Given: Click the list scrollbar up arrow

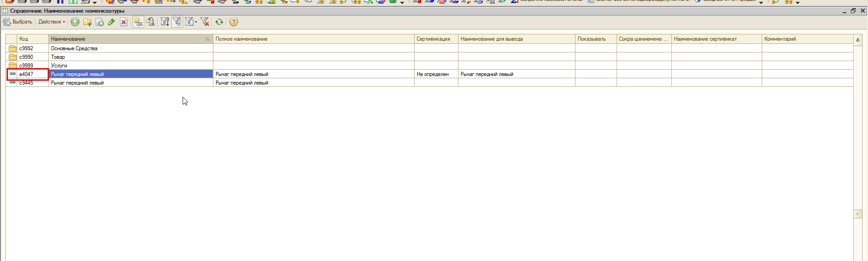Looking at the screenshot, I should click(x=858, y=40).
